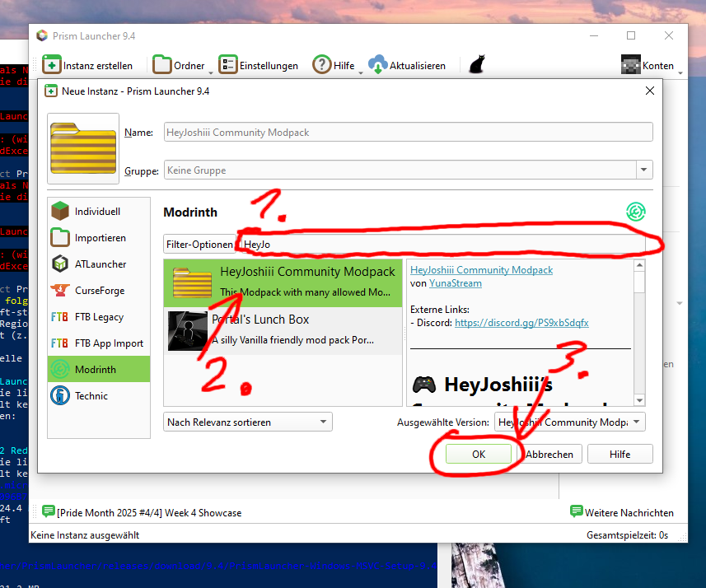Open the Einstellungen toolbar item
Viewport: 706px width, 588px height.
[259, 64]
